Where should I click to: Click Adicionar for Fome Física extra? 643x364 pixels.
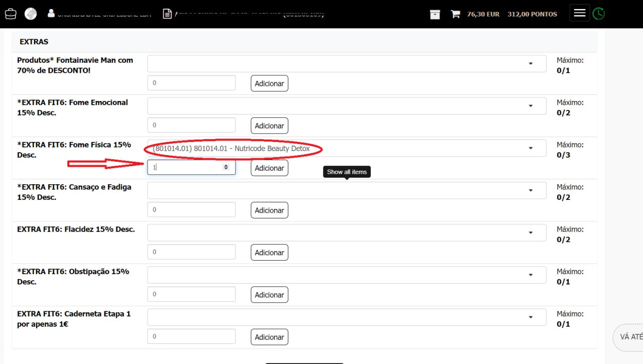269,168
